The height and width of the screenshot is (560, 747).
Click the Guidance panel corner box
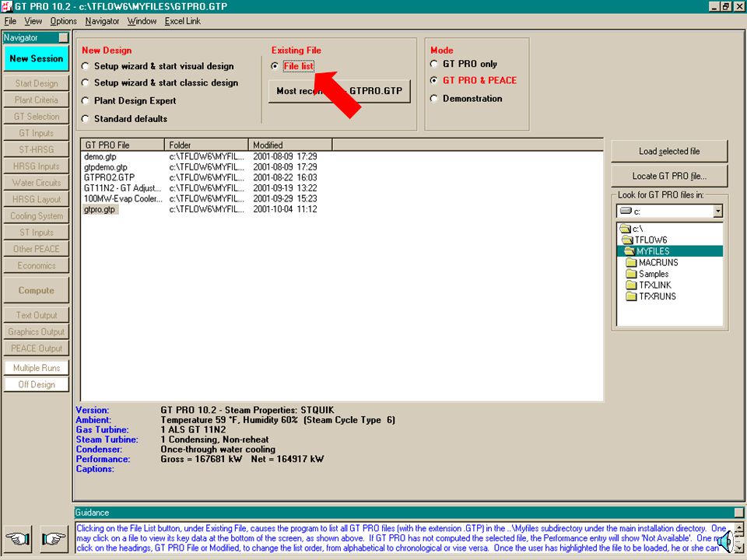point(738,513)
